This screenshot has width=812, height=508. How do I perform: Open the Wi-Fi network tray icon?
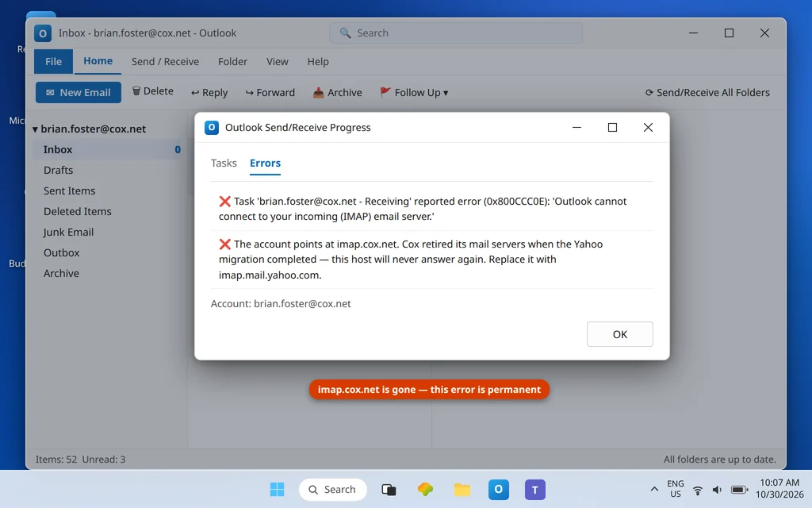pyautogui.click(x=698, y=490)
